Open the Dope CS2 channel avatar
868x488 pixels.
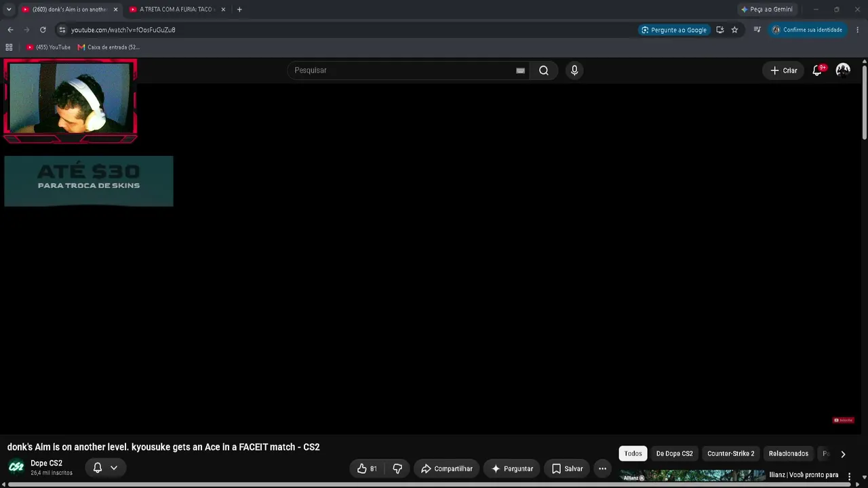[x=16, y=467]
